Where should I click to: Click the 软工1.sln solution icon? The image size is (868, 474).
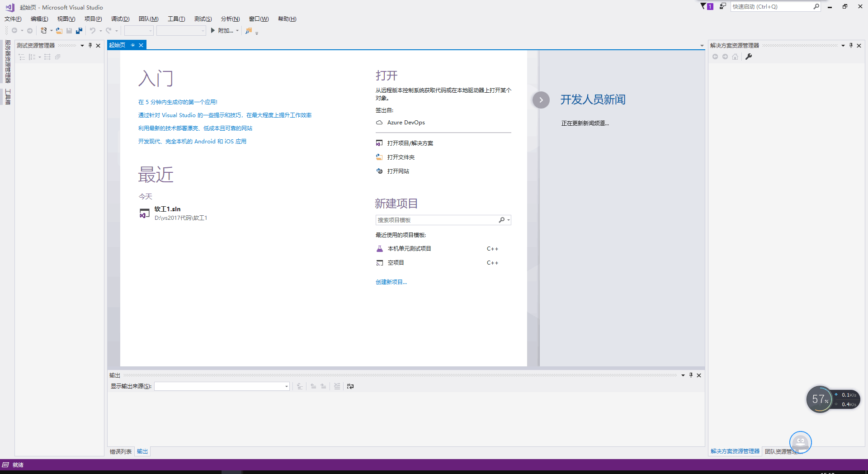point(145,213)
